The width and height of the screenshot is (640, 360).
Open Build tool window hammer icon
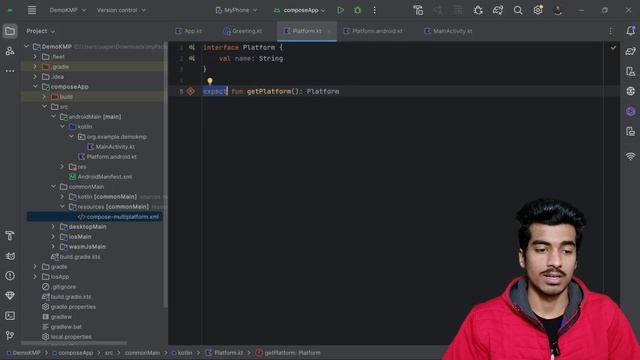(x=10, y=236)
